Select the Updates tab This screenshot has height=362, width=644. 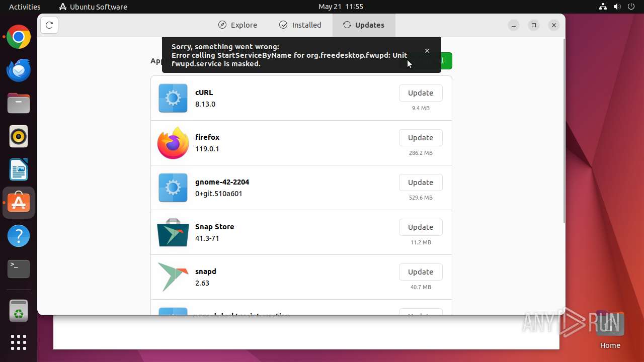pos(364,25)
